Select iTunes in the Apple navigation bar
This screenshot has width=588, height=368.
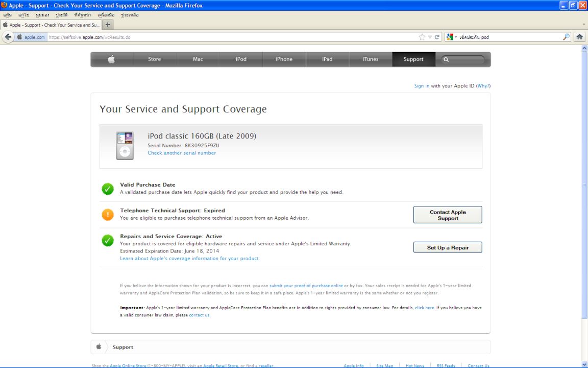tap(371, 59)
